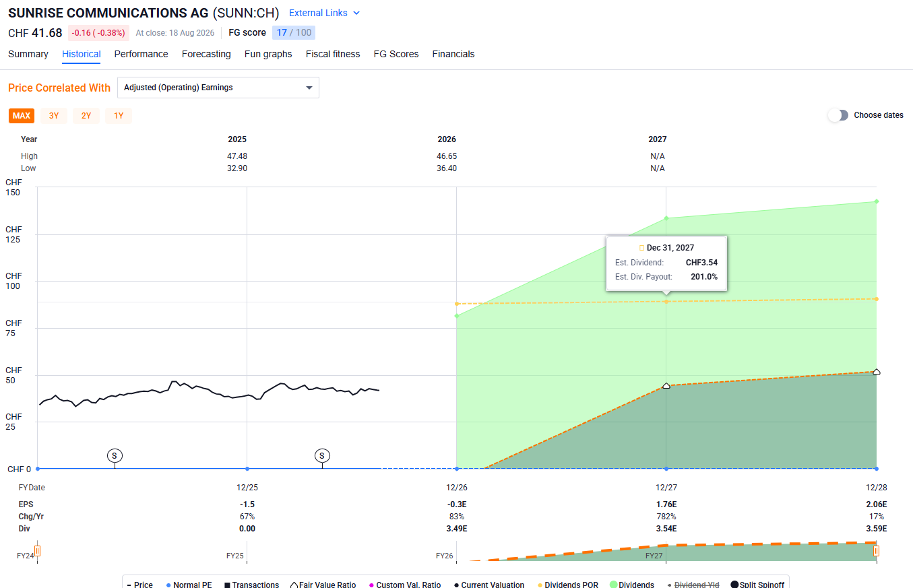Viewport: 913px width, 588px height.
Task: Select the 3Y time range
Action: pyautogui.click(x=54, y=116)
